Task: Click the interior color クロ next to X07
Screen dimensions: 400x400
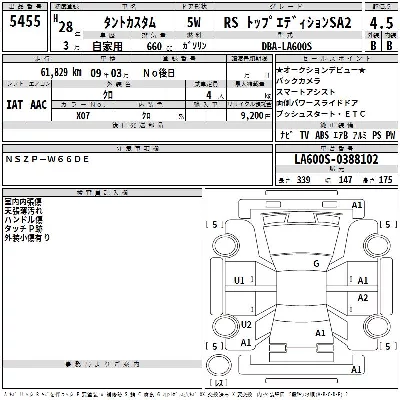Action: click(146, 116)
